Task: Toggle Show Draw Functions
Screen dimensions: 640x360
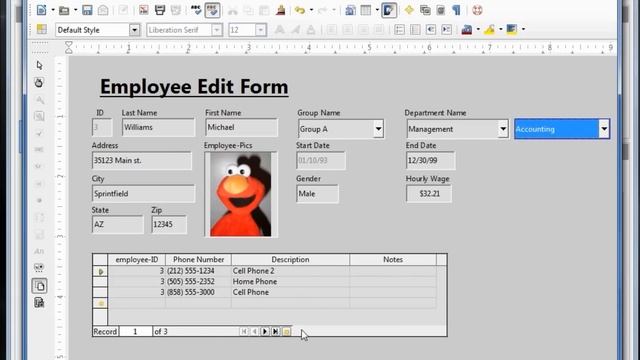Action: (x=389, y=10)
